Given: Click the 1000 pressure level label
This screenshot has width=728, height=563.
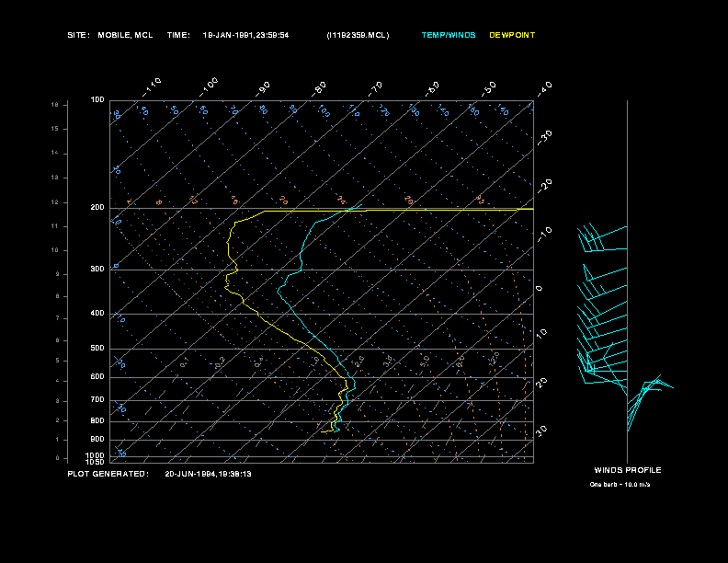Looking at the screenshot, I should (x=96, y=455).
